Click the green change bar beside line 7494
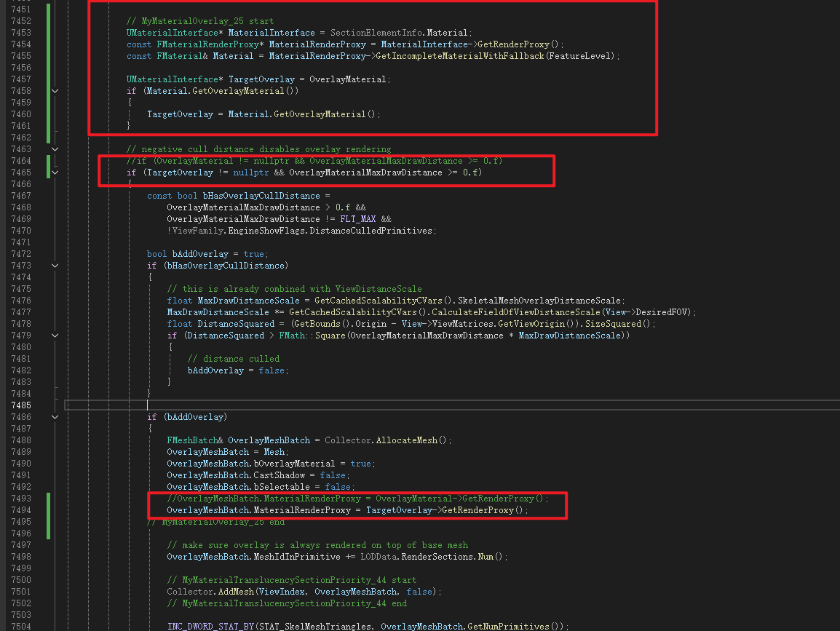 [49, 510]
